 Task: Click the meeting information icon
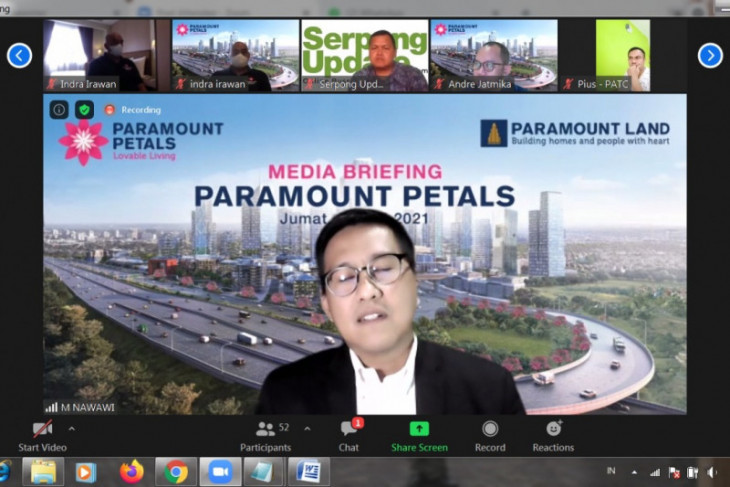(59, 110)
